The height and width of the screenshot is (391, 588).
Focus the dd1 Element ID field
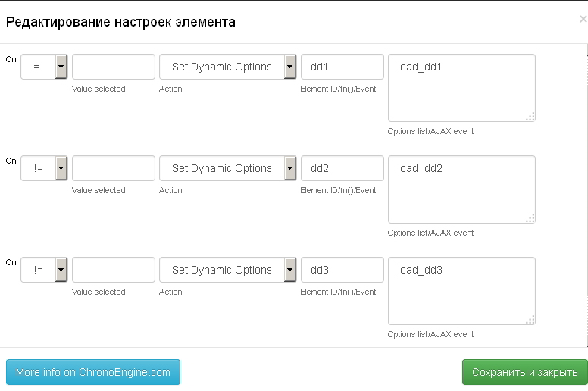click(342, 67)
